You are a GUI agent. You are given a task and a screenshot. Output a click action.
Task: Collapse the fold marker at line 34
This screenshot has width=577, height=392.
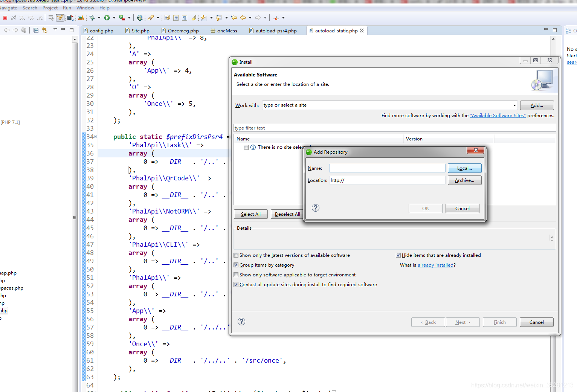tap(96, 137)
